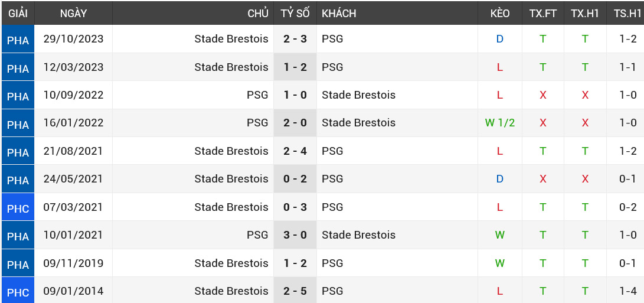Open the 2 - 5 score on 09/01/2014
The height and width of the screenshot is (303, 644).
click(295, 291)
